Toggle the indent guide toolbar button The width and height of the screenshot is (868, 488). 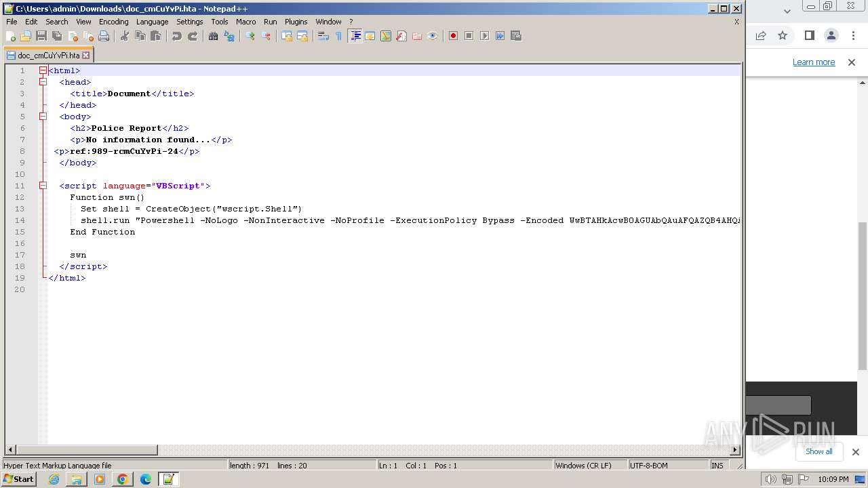click(x=355, y=36)
